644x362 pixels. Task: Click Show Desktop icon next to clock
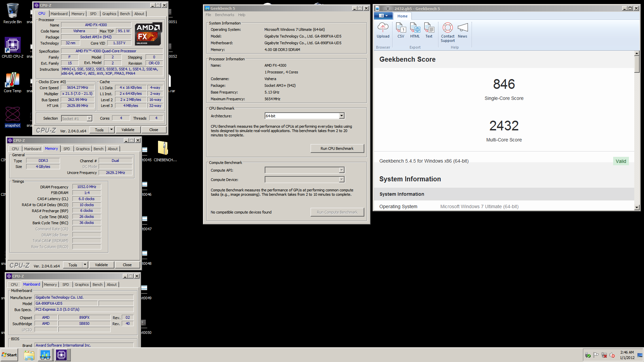point(640,355)
